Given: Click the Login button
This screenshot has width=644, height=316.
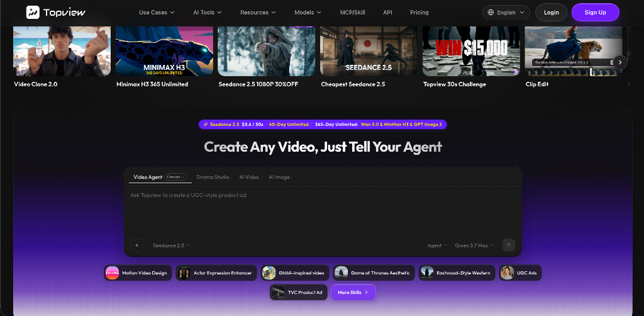Looking at the screenshot, I should 551,13.
